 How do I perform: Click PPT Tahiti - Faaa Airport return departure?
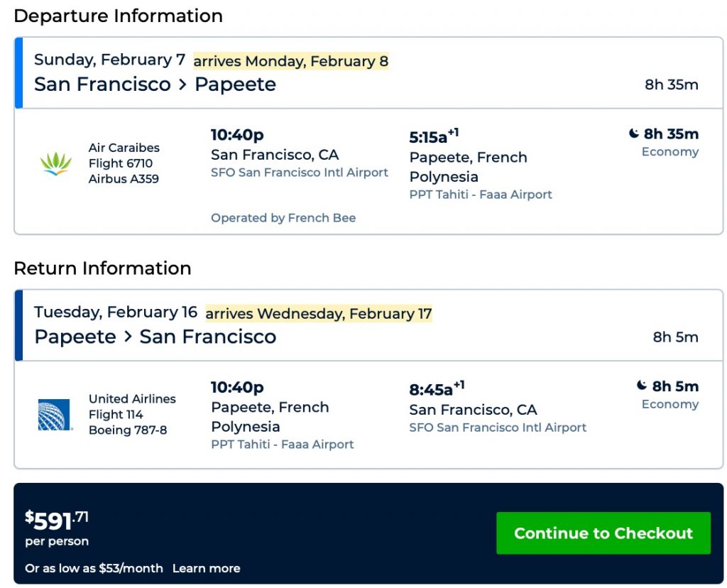click(283, 445)
